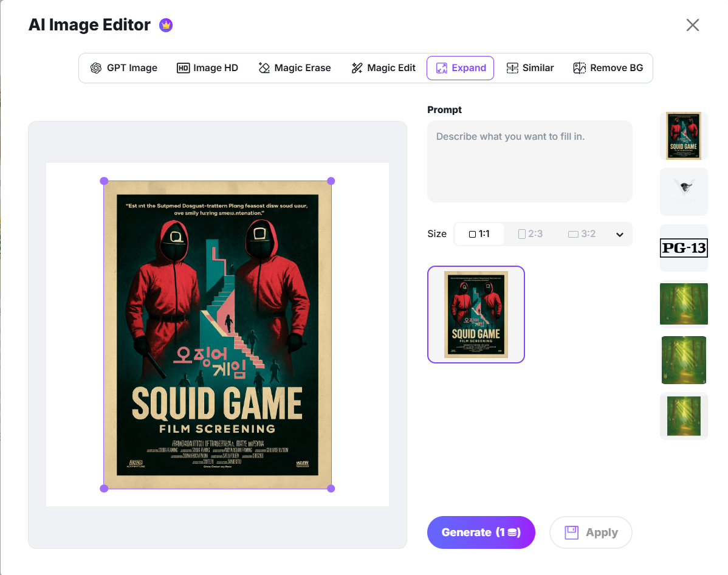The image size is (728, 575).
Task: Click the bottom-right expand handle on the poster
Action: 331,489
